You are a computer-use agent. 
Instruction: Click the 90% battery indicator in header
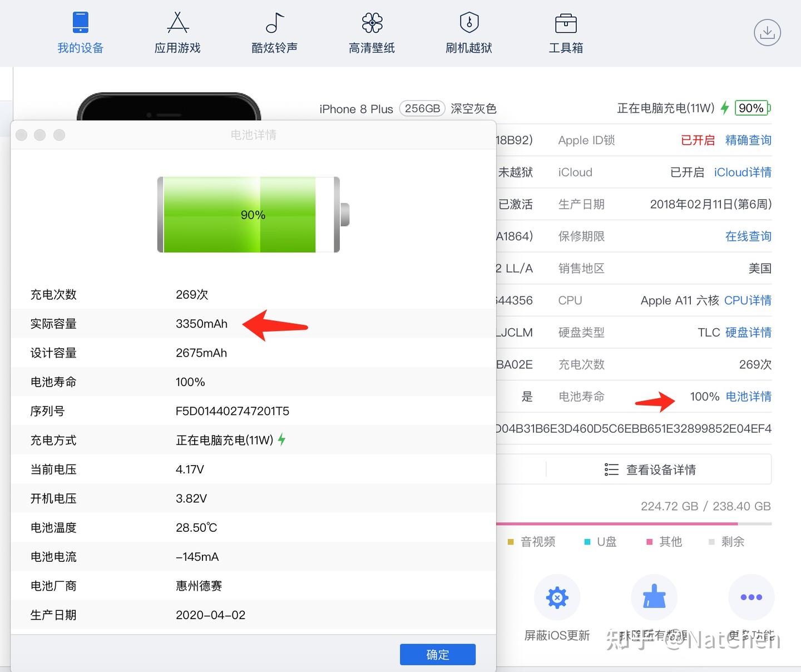tap(752, 108)
